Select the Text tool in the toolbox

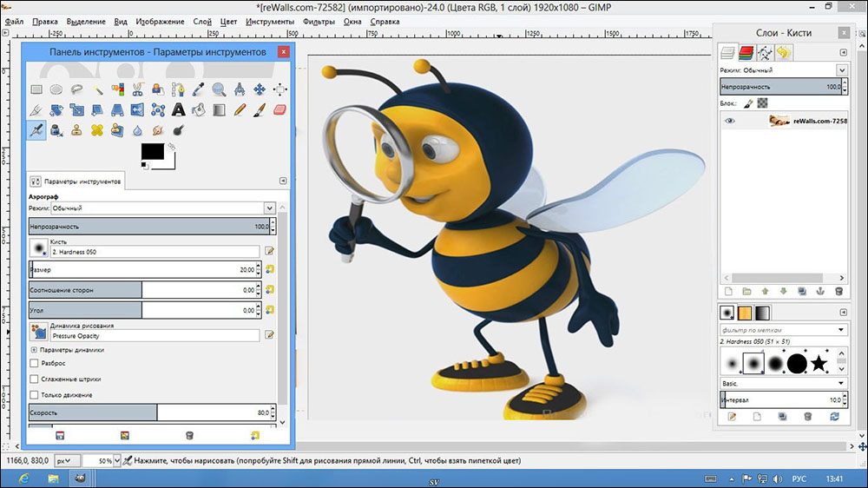click(178, 109)
